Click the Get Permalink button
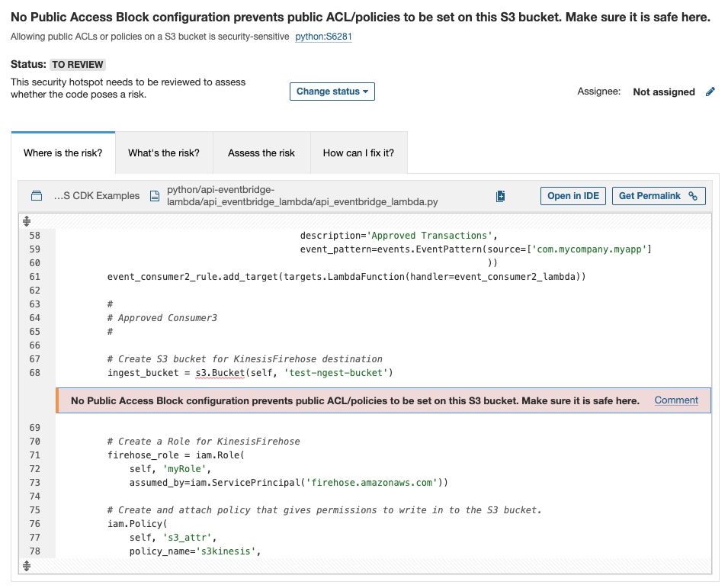This screenshot has width=728, height=588. [659, 196]
